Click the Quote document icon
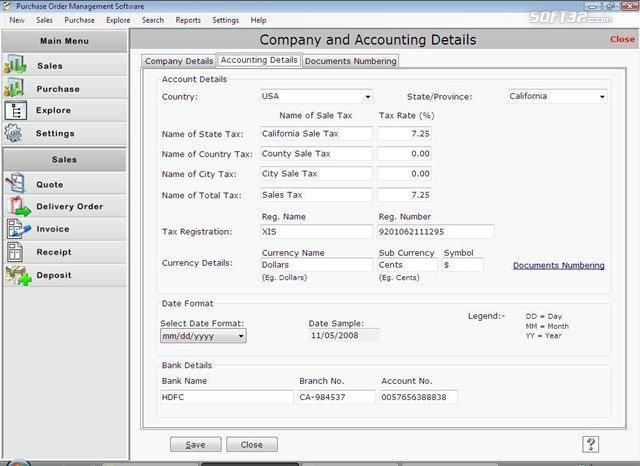 16,183
